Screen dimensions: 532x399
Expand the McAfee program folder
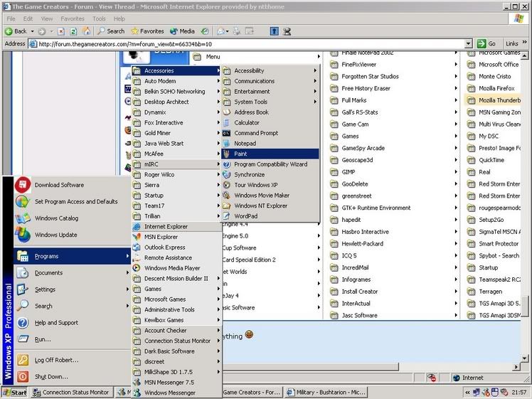pyautogui.click(x=177, y=154)
